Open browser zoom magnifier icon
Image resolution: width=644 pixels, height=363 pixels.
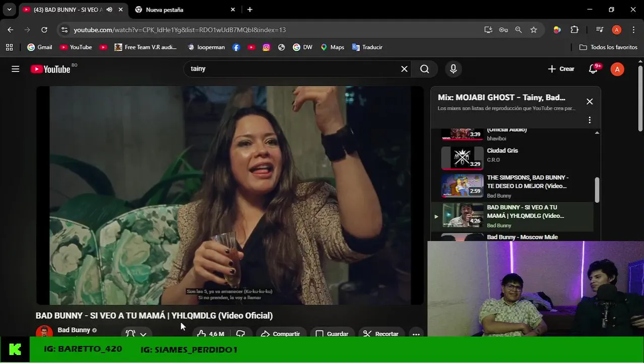pos(519,30)
